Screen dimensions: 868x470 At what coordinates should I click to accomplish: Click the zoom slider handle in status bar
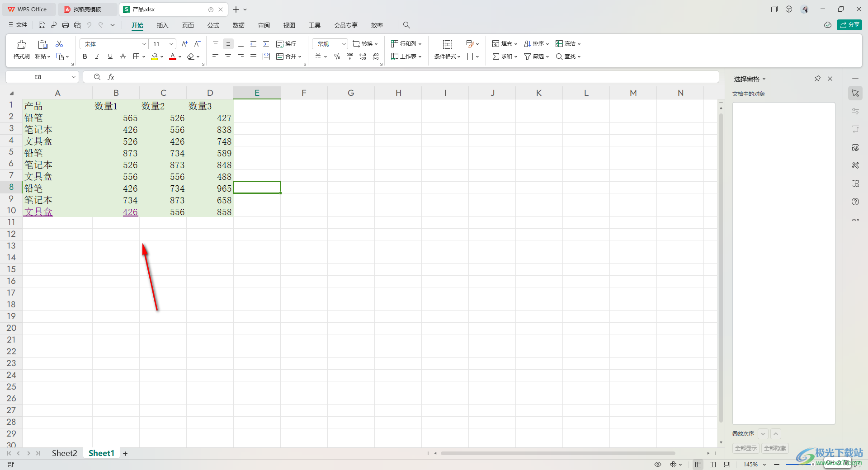[812, 465]
